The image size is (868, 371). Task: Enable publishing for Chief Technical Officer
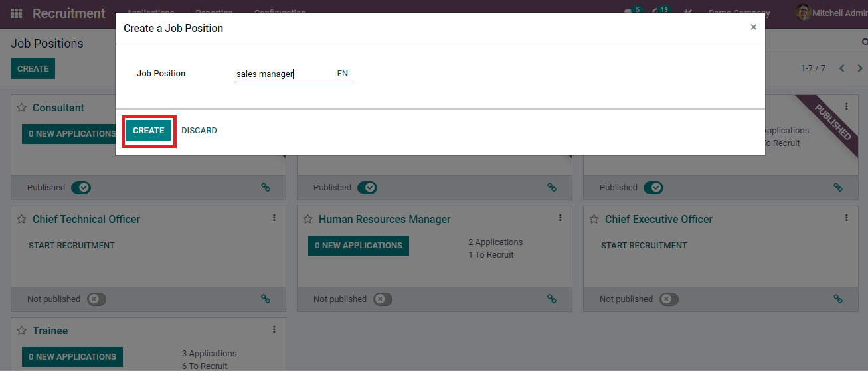pos(96,299)
